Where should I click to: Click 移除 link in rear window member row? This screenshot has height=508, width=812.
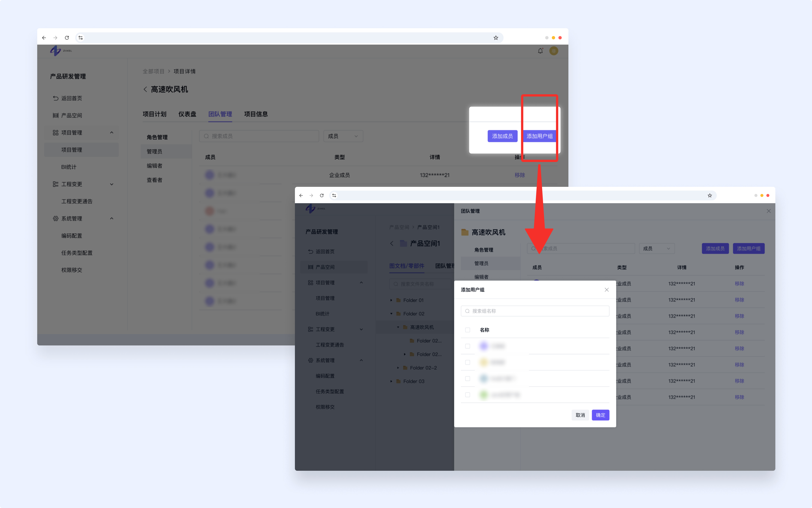click(520, 175)
